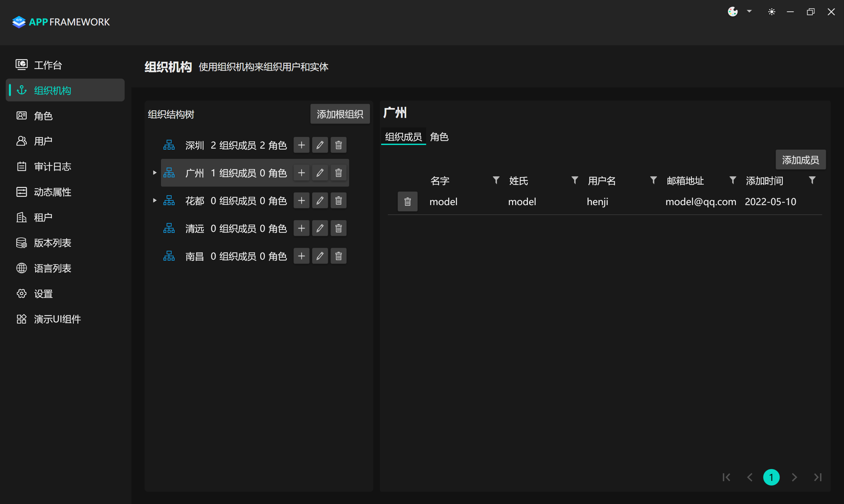This screenshot has width=844, height=504.
Task: Select page 1 in pagination
Action: (x=771, y=478)
